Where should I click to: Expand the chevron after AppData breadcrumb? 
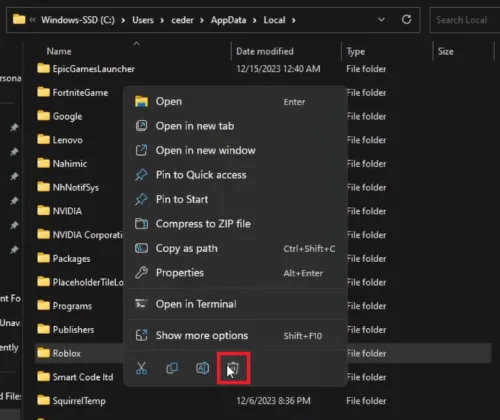(254, 20)
